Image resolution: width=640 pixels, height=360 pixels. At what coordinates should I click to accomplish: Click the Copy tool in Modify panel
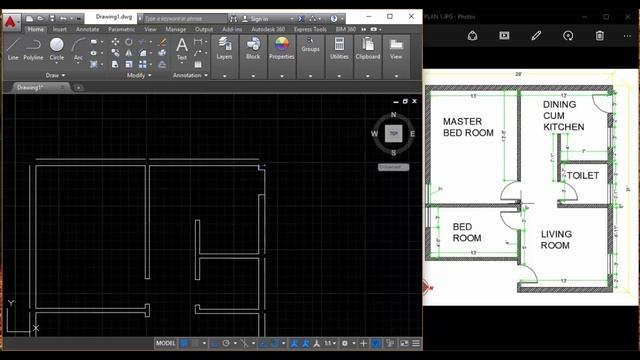(x=116, y=53)
